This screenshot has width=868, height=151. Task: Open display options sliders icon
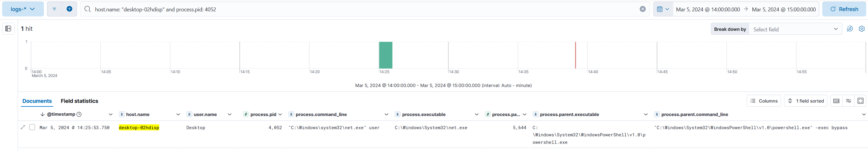point(848,101)
